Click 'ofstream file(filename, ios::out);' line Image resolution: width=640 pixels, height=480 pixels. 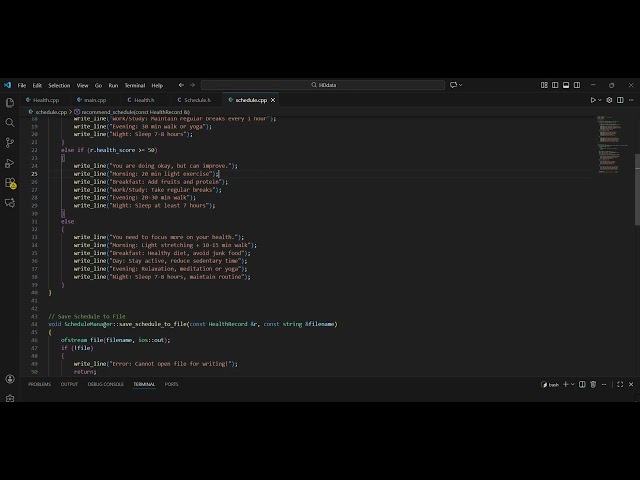point(116,340)
